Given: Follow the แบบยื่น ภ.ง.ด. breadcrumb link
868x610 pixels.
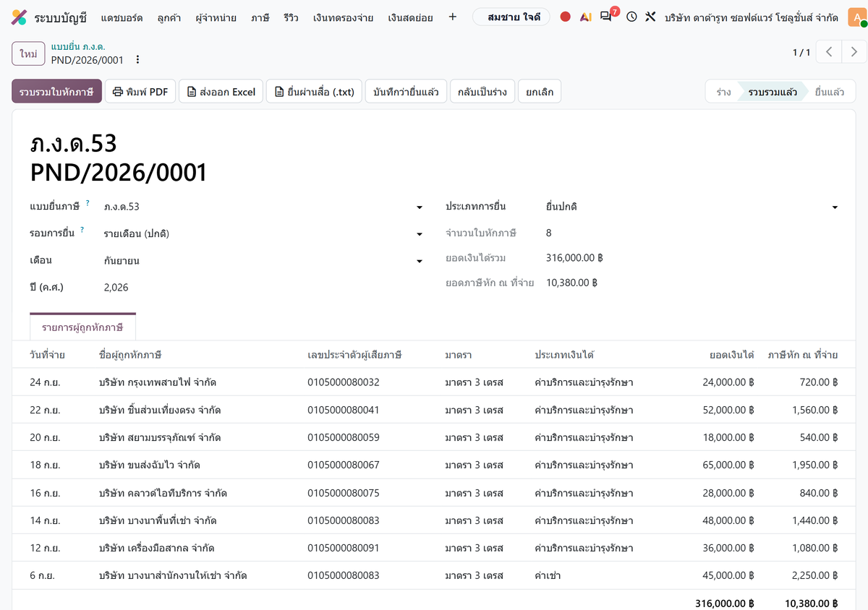Looking at the screenshot, I should [78, 47].
